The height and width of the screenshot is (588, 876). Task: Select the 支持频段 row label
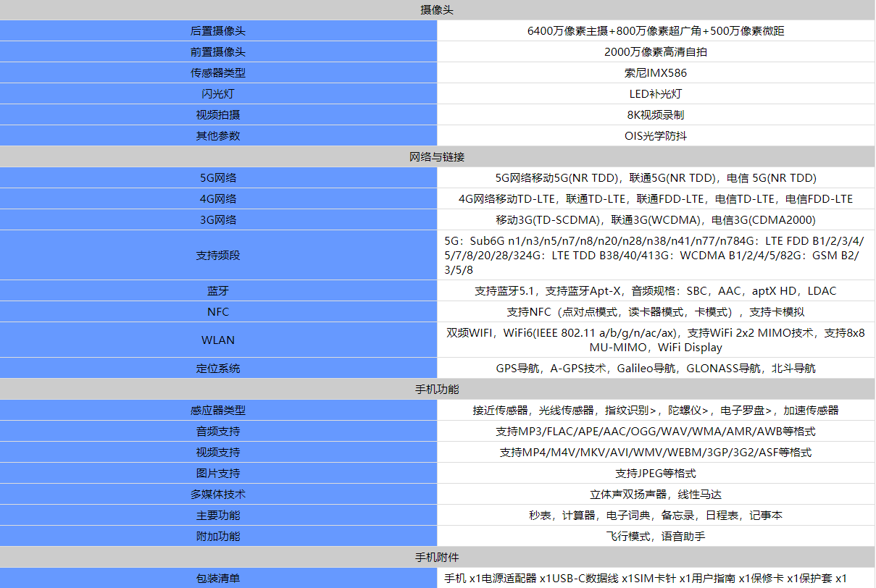[218, 254]
